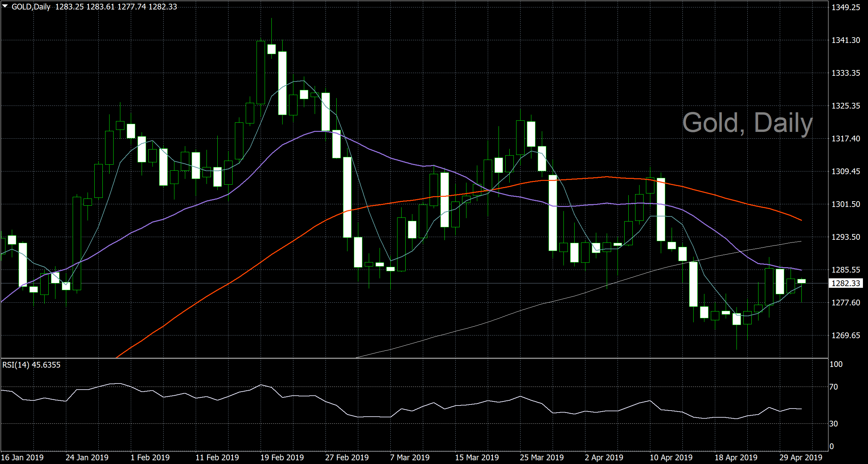Click the RSI 70 level label
The image size is (868, 464).
coord(834,387)
